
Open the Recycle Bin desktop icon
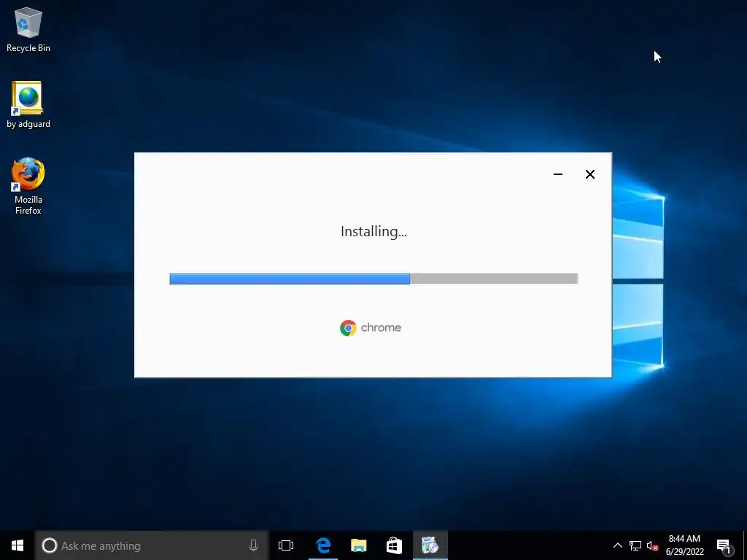click(28, 29)
